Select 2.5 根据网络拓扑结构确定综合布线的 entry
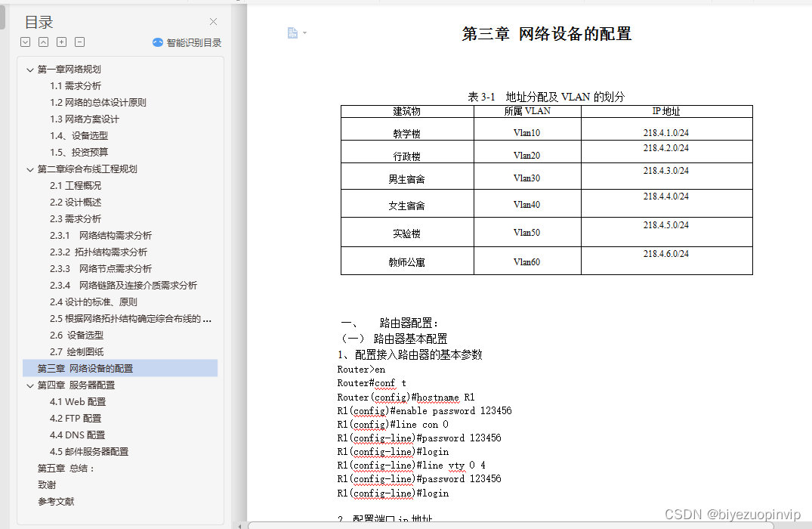 [131, 319]
